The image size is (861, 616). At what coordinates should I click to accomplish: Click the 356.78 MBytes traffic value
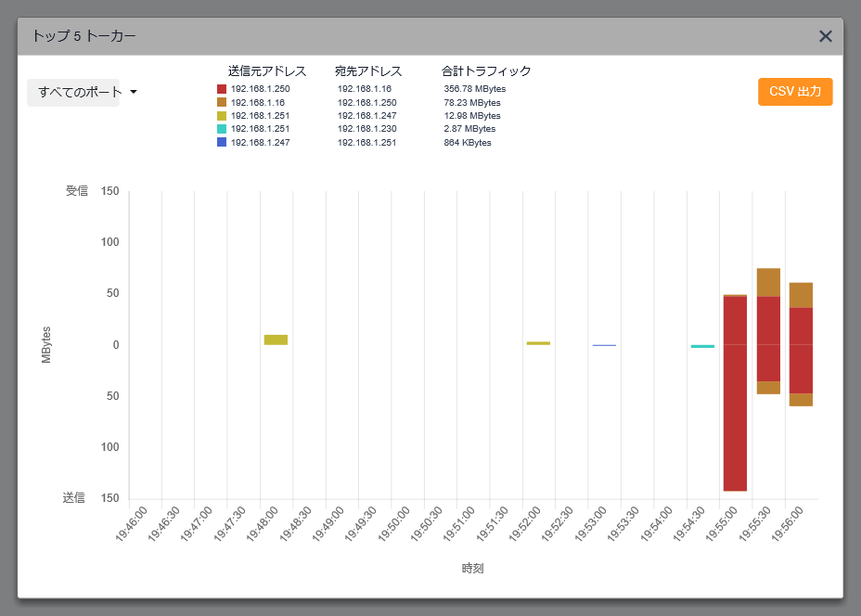(x=475, y=89)
